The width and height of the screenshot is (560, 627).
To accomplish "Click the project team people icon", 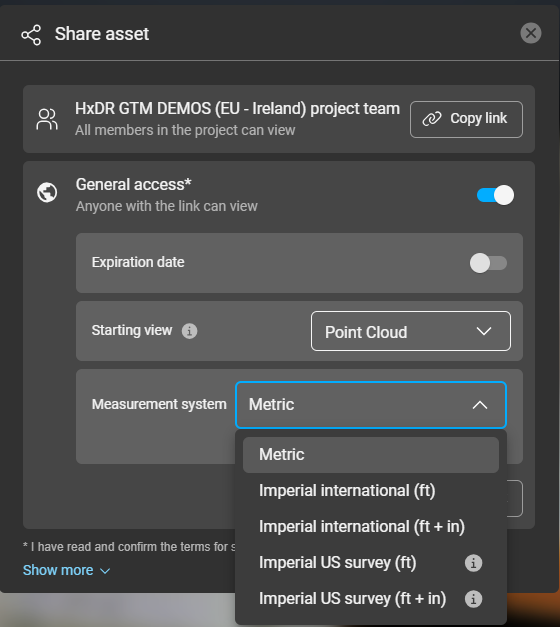I will 47,119.
